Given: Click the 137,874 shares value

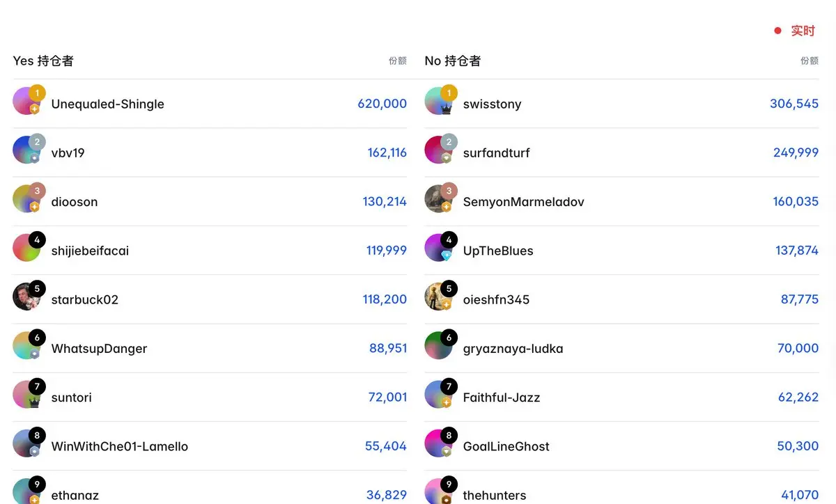Looking at the screenshot, I should pyautogui.click(x=797, y=250).
